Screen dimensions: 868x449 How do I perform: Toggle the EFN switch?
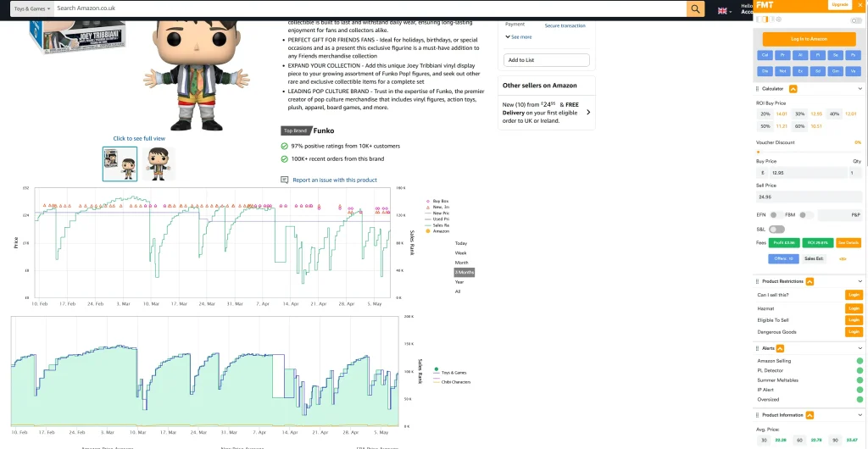(x=776, y=214)
